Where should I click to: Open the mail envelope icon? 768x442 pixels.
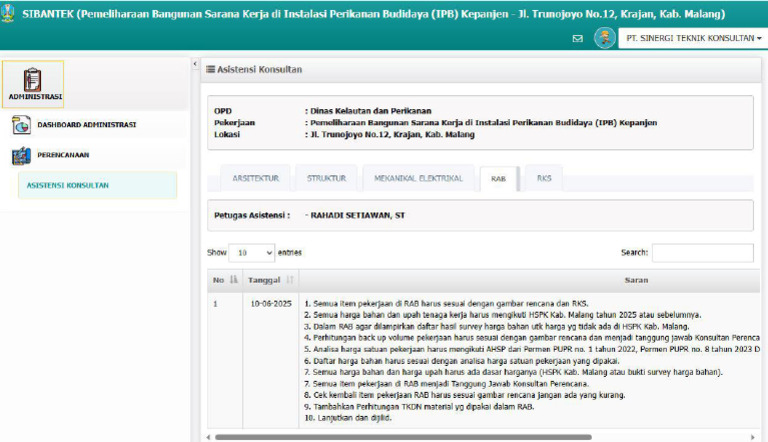pos(577,38)
